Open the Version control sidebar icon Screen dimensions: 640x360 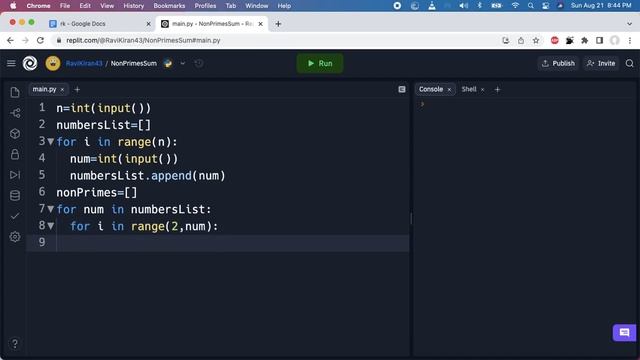click(x=15, y=113)
